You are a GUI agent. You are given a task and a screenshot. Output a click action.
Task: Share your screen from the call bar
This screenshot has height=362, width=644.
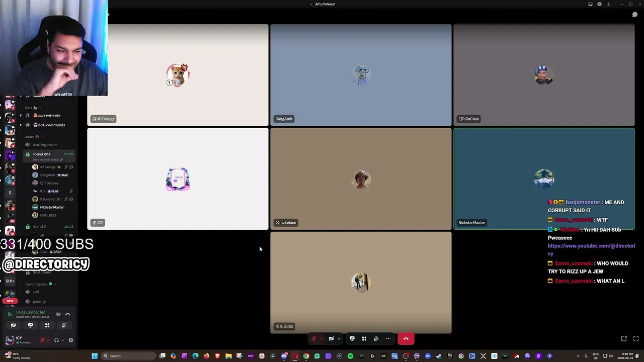[352, 339]
